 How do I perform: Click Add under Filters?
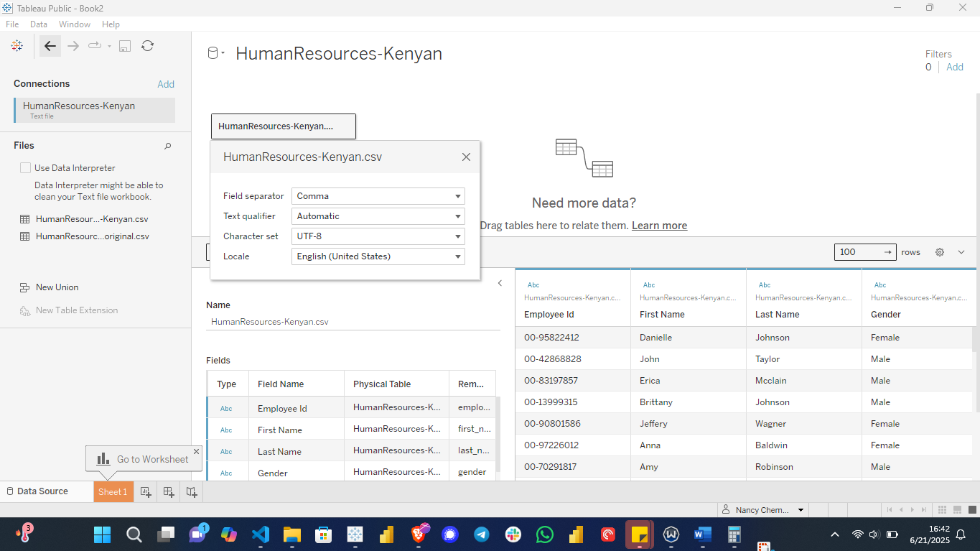coord(955,67)
